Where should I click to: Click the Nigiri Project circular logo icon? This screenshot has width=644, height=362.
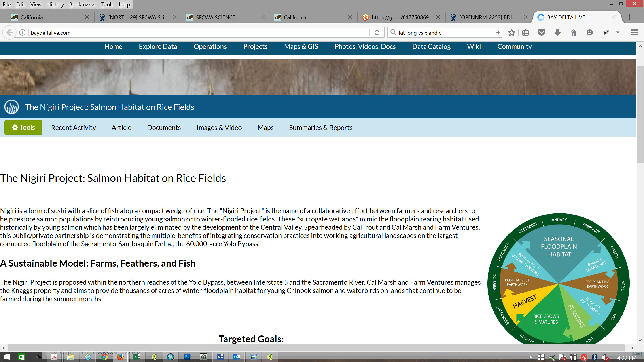[x=11, y=107]
